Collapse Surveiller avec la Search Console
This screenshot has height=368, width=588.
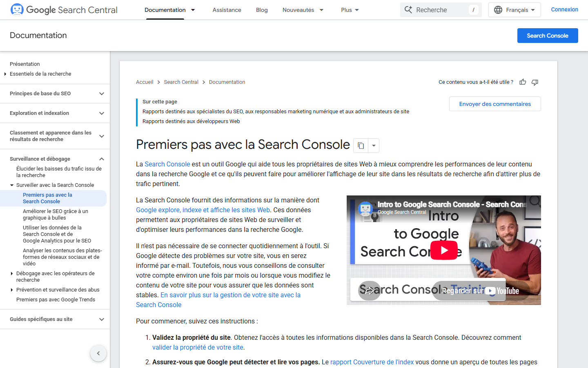coord(12,185)
